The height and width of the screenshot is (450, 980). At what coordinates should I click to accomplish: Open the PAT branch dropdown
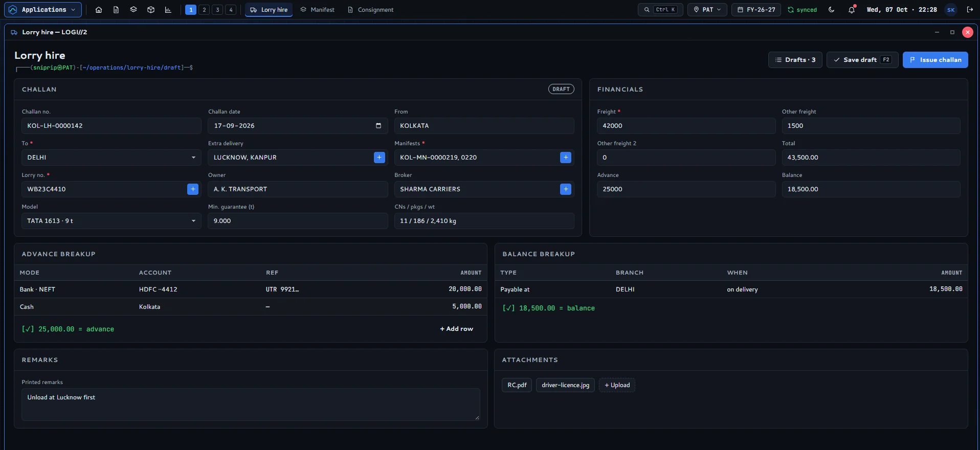707,10
